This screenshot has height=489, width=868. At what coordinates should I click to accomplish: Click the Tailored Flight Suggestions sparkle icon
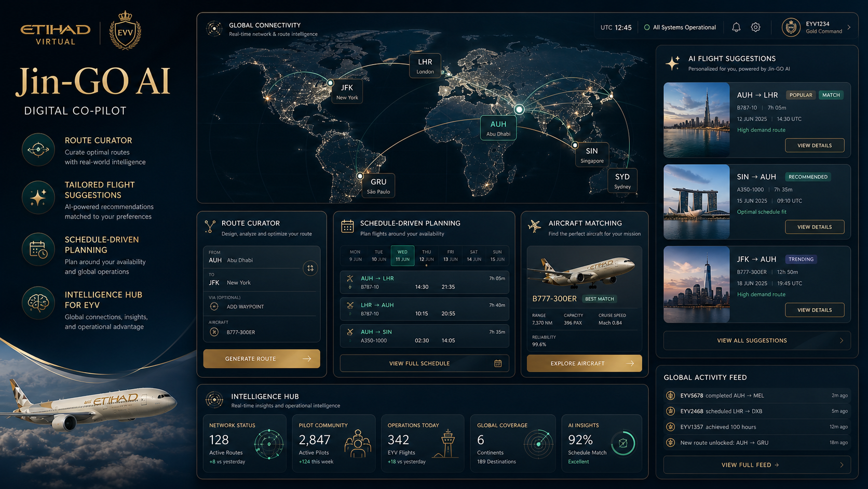(x=38, y=197)
